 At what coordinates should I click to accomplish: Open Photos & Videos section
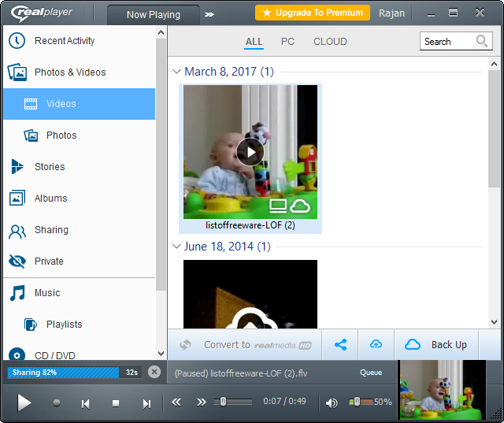coord(79,72)
